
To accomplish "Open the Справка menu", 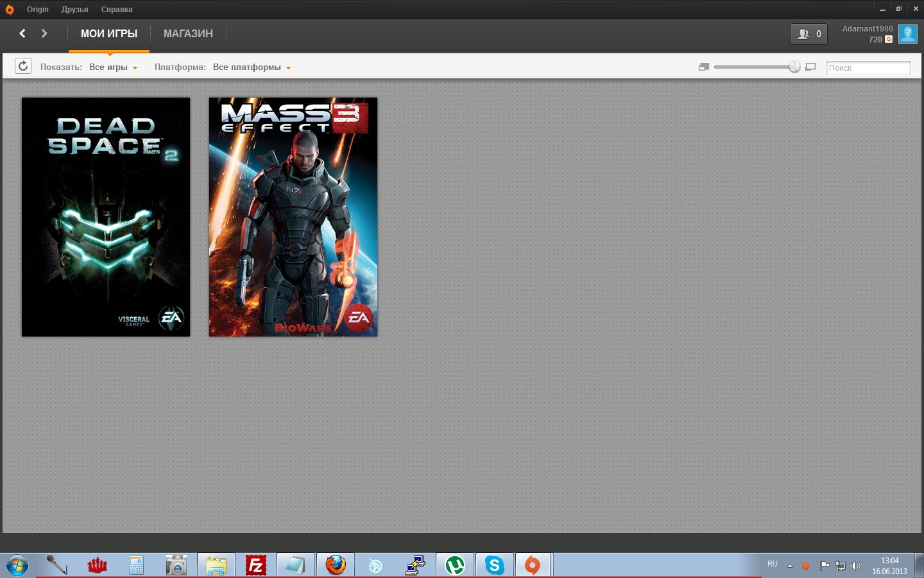I will pos(117,10).
